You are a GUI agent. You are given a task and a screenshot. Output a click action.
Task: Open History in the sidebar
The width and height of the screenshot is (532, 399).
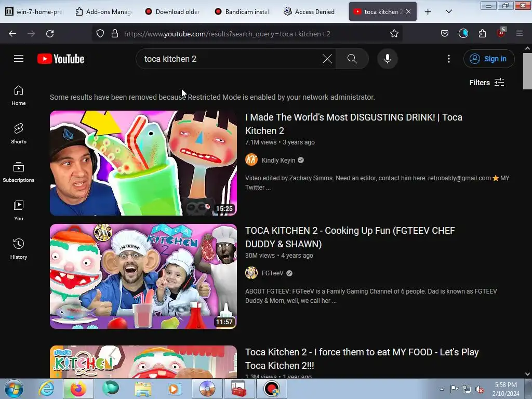(19, 249)
